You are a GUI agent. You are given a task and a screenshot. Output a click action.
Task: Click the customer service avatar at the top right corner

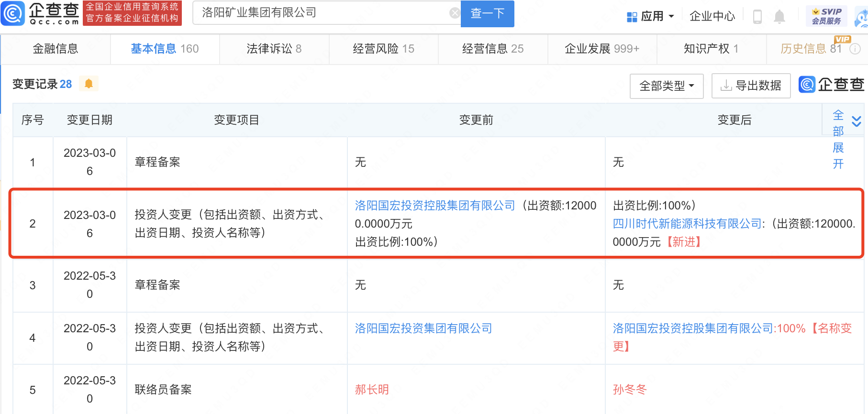pos(861,17)
